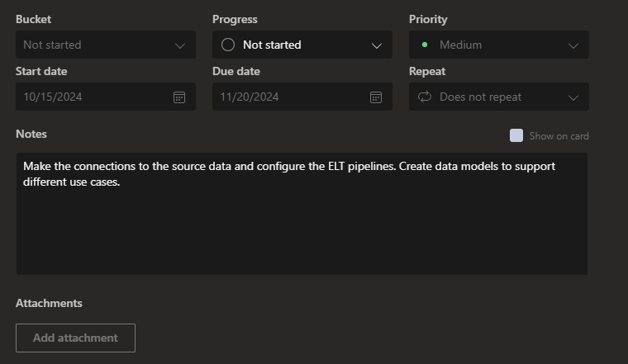Open the Progress dropdown
Image resolution: width=628 pixels, height=364 pixels.
click(x=302, y=45)
